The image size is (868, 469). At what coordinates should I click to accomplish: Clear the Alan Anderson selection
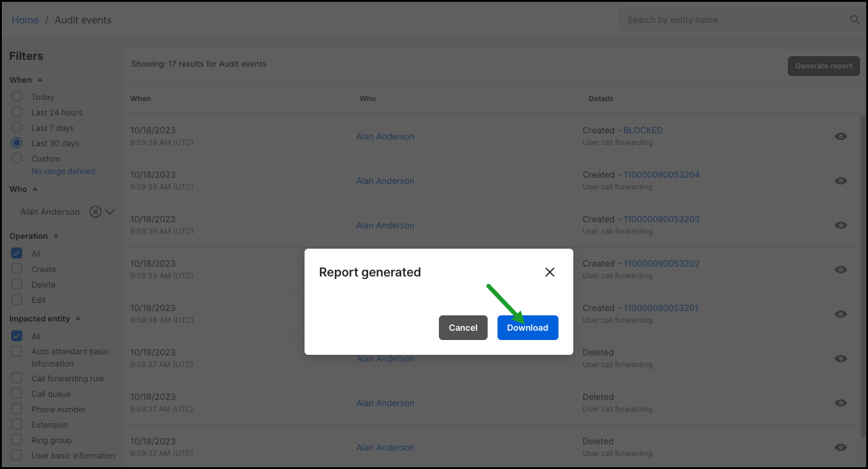click(x=96, y=212)
